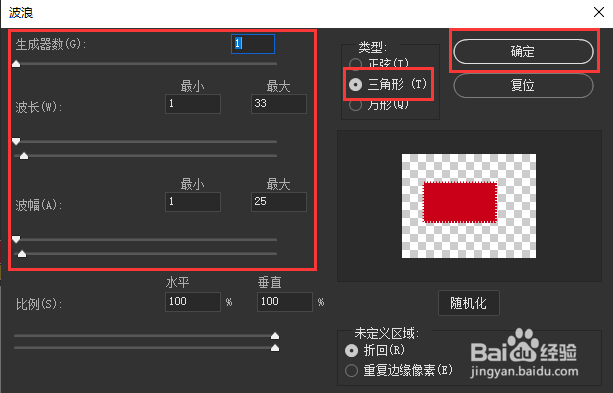The image size is (613, 393).
Task: Click the 水平 scale percentage field
Action: 193,302
